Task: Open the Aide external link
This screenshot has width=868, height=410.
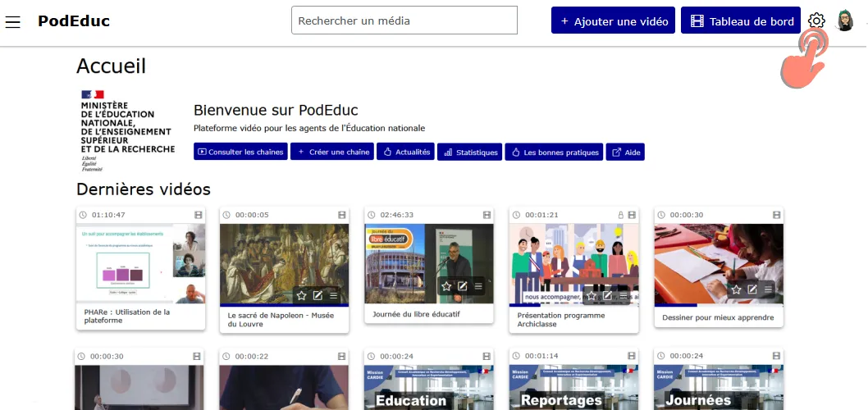Action: [625, 152]
